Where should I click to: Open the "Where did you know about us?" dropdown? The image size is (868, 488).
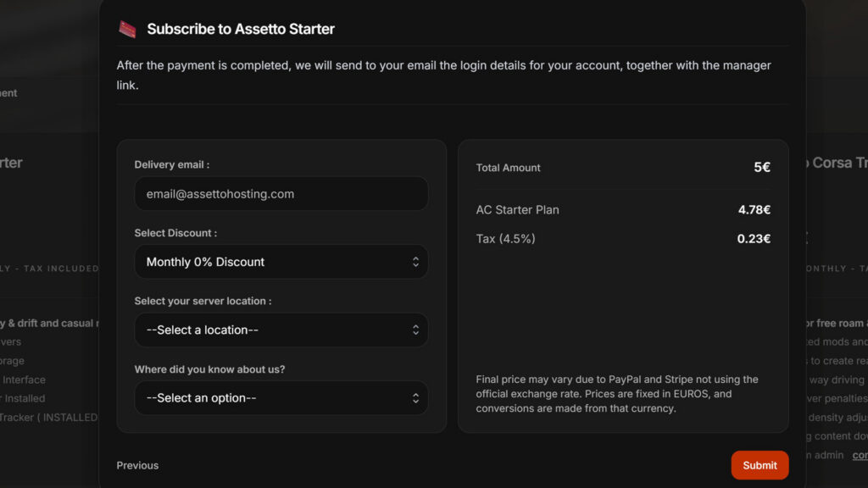tap(281, 397)
